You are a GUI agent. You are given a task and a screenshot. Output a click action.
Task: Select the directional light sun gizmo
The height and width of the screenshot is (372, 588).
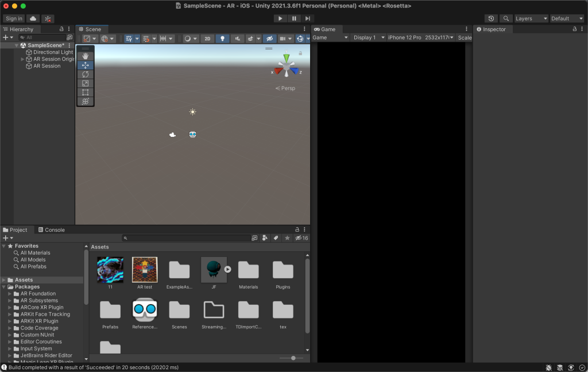192,112
